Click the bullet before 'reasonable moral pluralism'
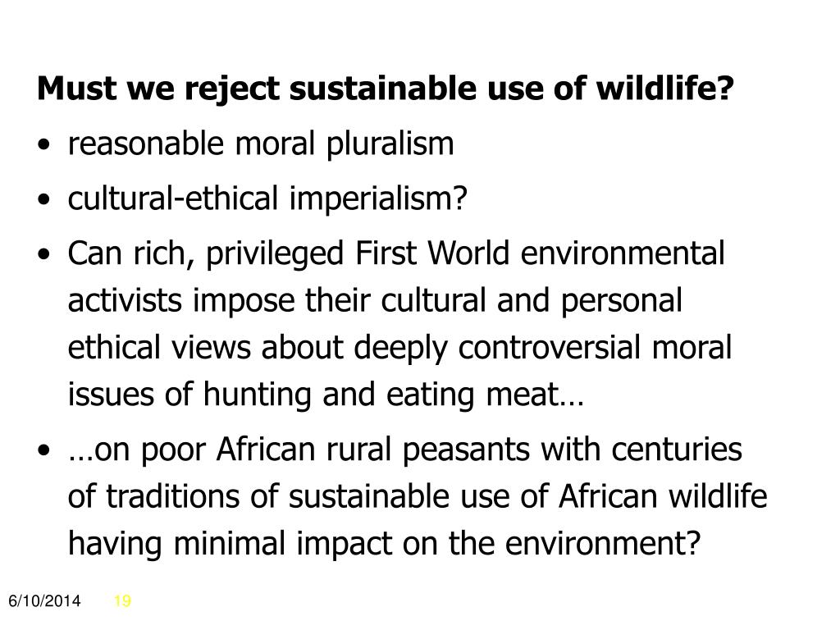The width and height of the screenshot is (840, 630). (44, 144)
